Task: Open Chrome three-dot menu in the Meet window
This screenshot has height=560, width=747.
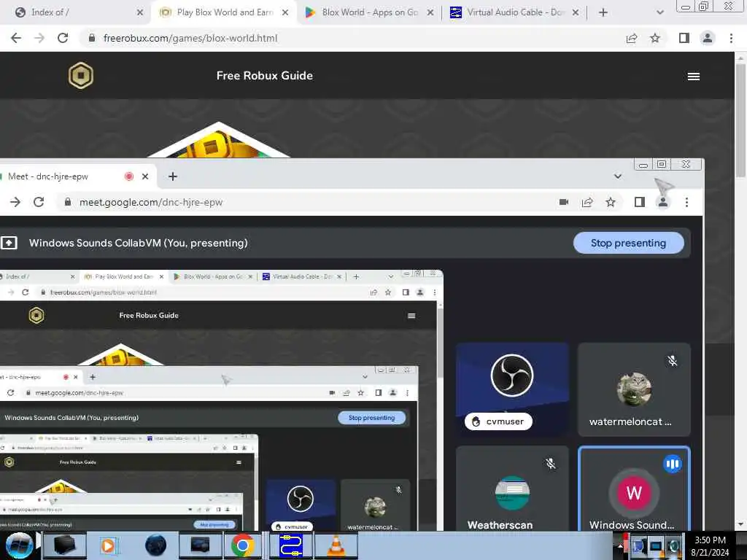Action: point(686,203)
